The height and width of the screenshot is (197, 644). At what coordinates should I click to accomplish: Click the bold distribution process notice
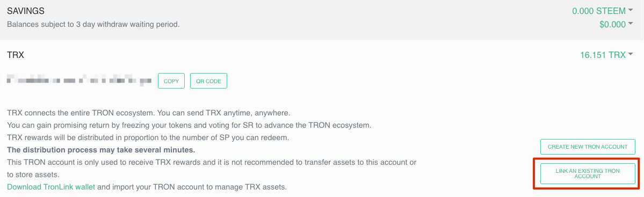[x=101, y=149]
